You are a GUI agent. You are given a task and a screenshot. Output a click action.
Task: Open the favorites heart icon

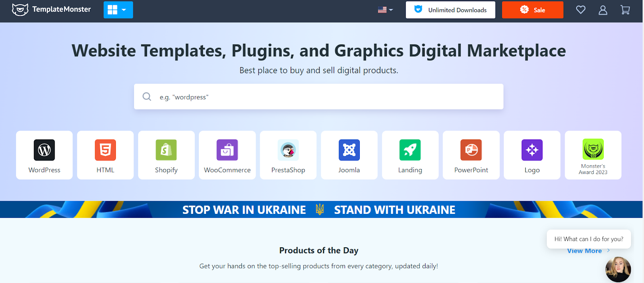point(580,10)
